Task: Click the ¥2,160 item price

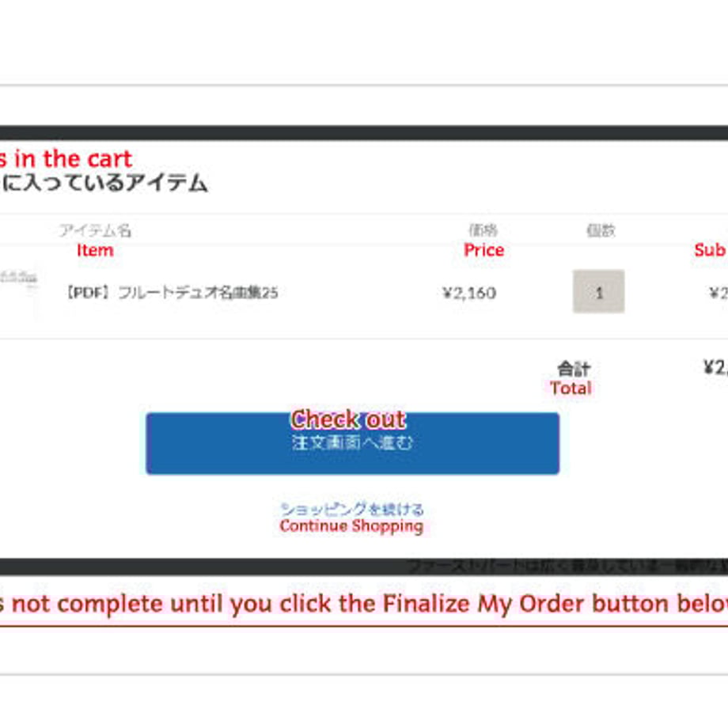Action: 469,293
